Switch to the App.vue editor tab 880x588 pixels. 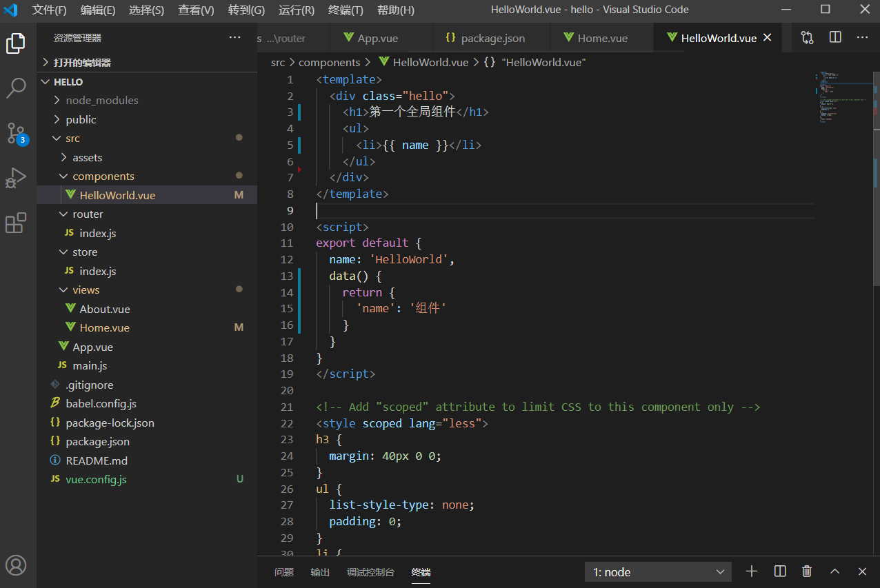381,38
